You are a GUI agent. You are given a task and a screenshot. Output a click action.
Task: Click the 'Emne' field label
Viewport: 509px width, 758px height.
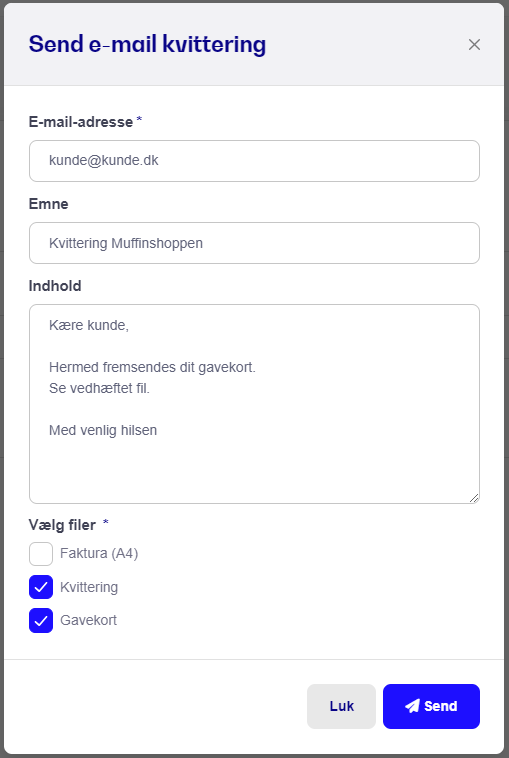(x=48, y=204)
